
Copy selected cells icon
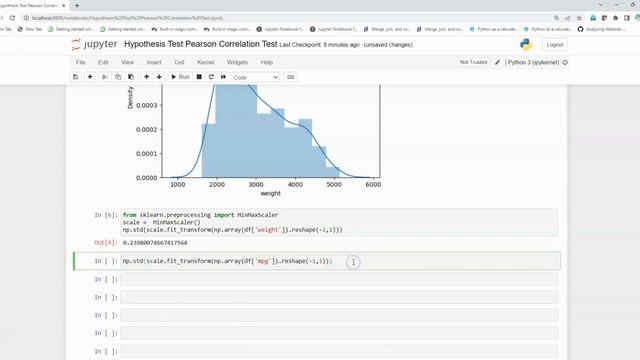coord(118,77)
